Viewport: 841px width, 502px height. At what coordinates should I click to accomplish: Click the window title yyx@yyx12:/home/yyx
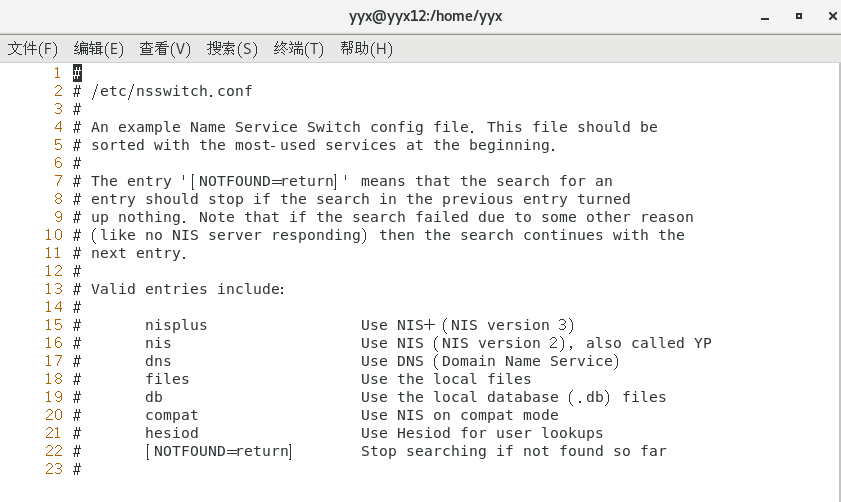coord(420,16)
